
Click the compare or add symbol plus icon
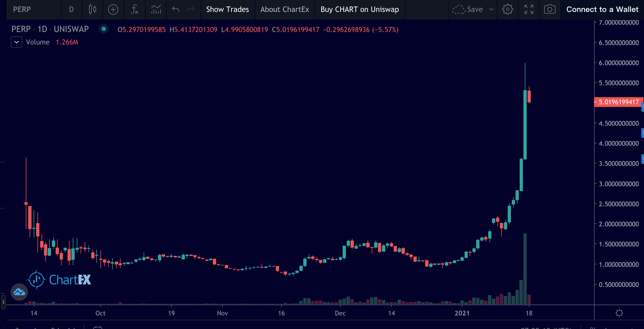click(x=113, y=10)
